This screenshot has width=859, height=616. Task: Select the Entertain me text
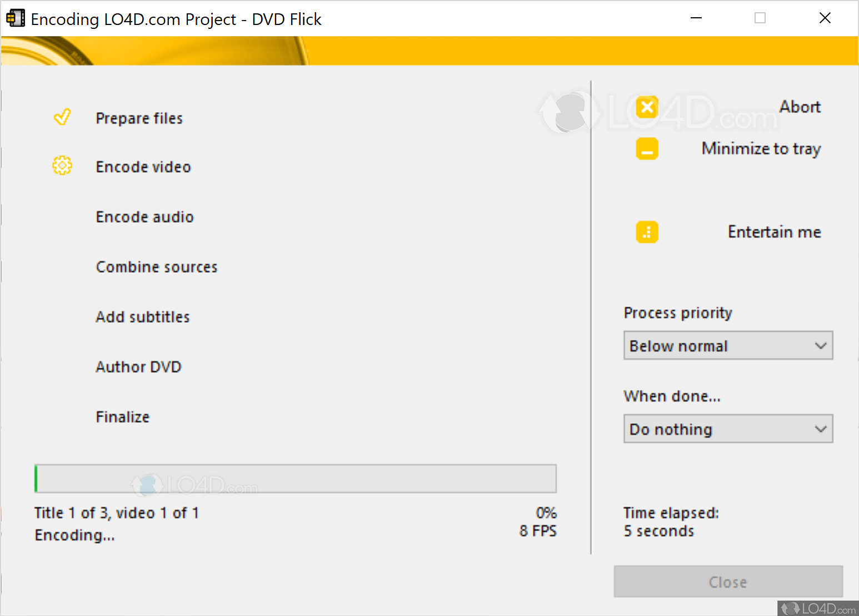(x=774, y=232)
